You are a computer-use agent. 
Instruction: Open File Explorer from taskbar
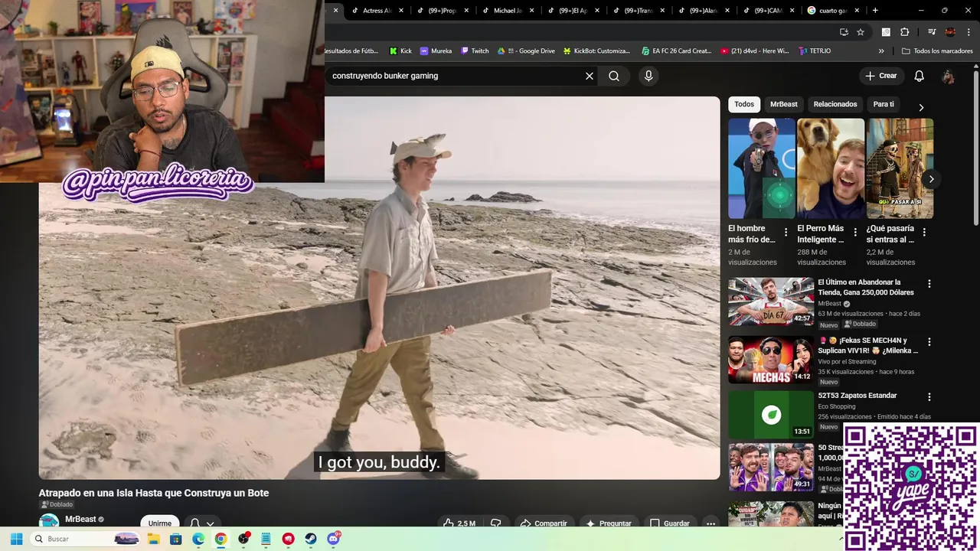click(x=153, y=539)
